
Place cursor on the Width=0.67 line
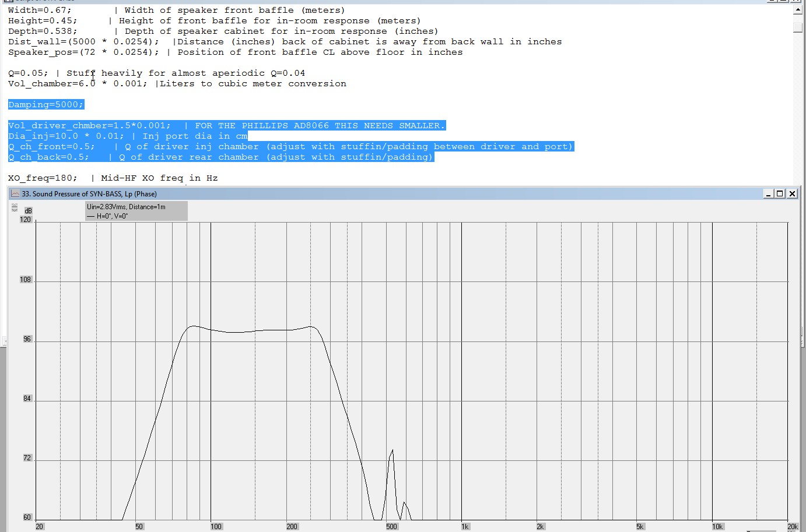coord(177,10)
